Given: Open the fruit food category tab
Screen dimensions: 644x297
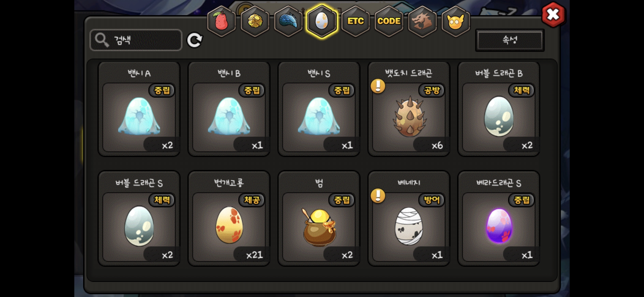Looking at the screenshot, I should [222, 21].
